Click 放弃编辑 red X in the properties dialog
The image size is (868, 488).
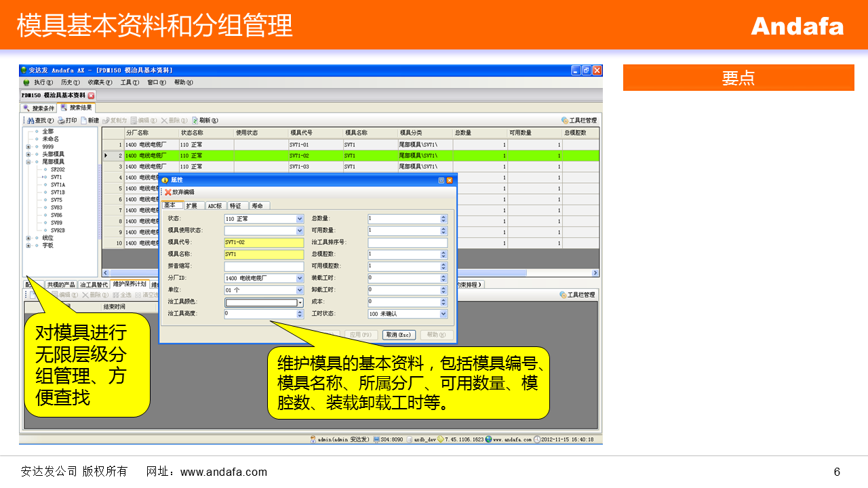pyautogui.click(x=168, y=192)
